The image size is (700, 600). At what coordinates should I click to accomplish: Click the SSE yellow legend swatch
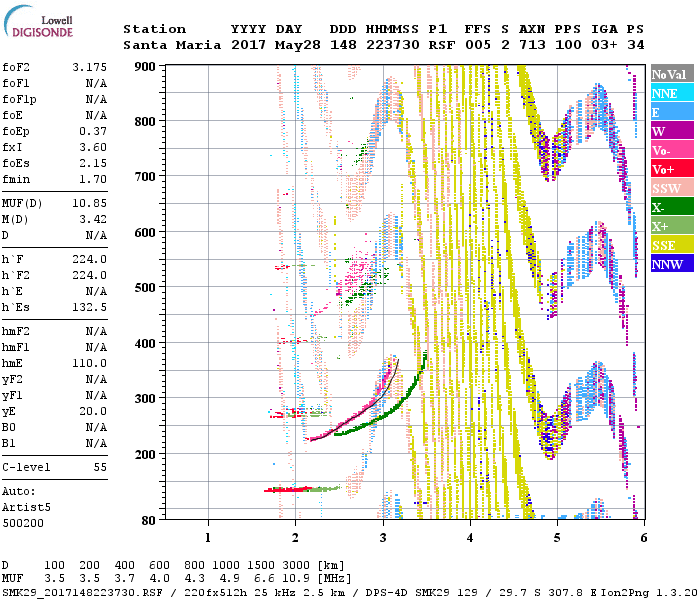click(672, 245)
